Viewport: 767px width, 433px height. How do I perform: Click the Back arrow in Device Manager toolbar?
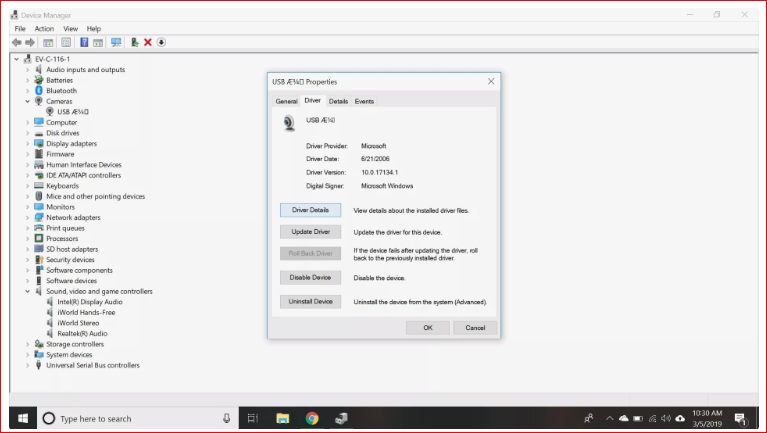[x=17, y=43]
